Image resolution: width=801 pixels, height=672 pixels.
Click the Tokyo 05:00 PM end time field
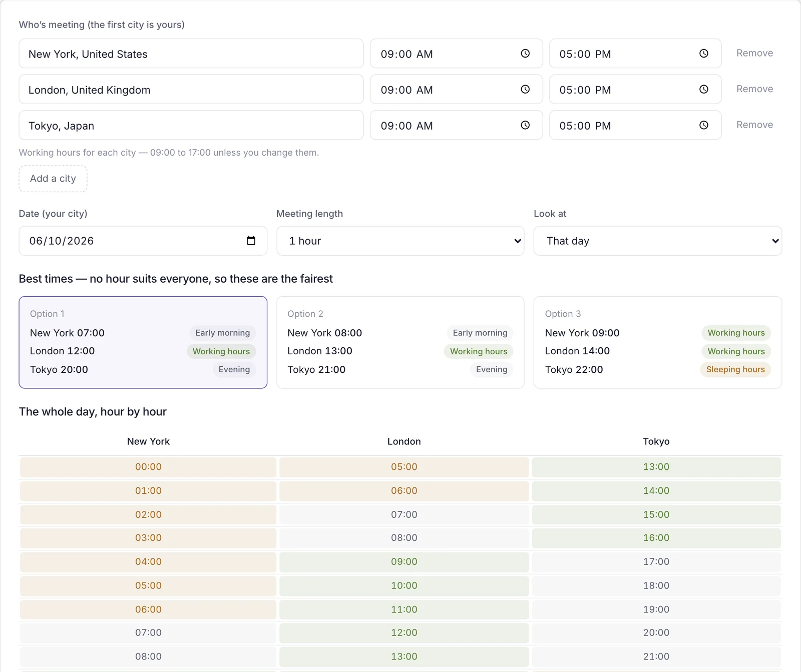(635, 125)
